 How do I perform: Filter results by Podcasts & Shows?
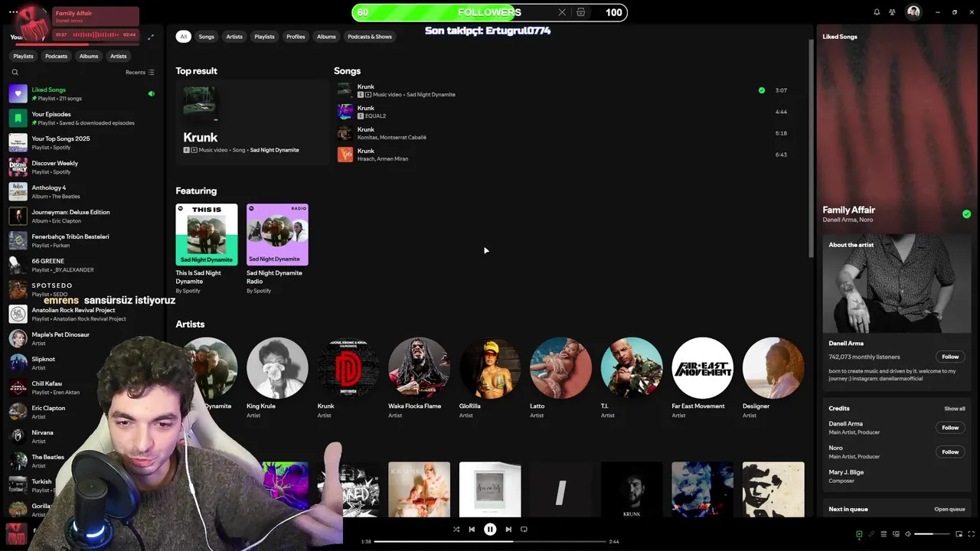point(370,37)
